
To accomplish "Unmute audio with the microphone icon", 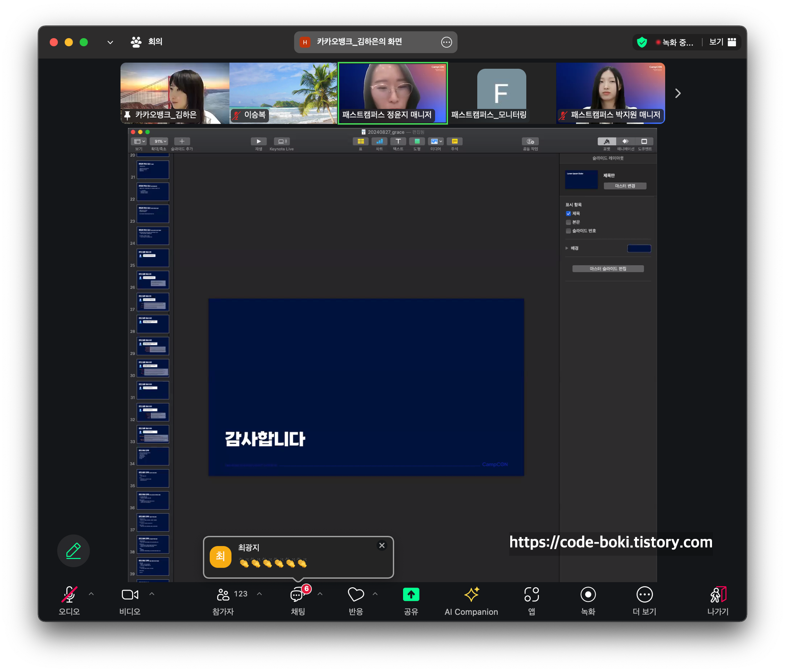I will pyautogui.click(x=69, y=594).
